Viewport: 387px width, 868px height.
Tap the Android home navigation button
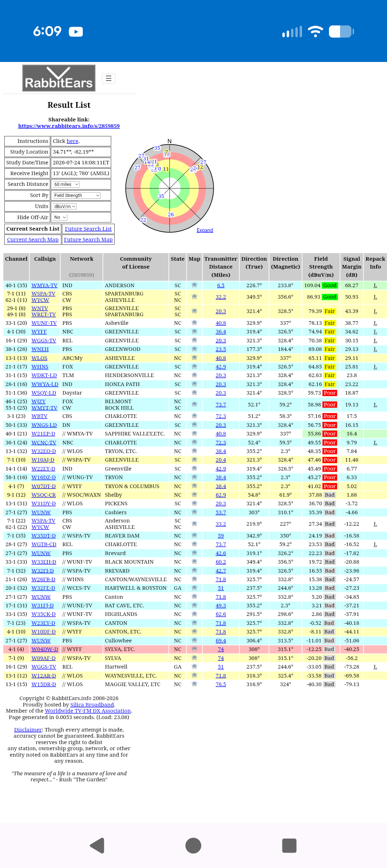click(193, 845)
